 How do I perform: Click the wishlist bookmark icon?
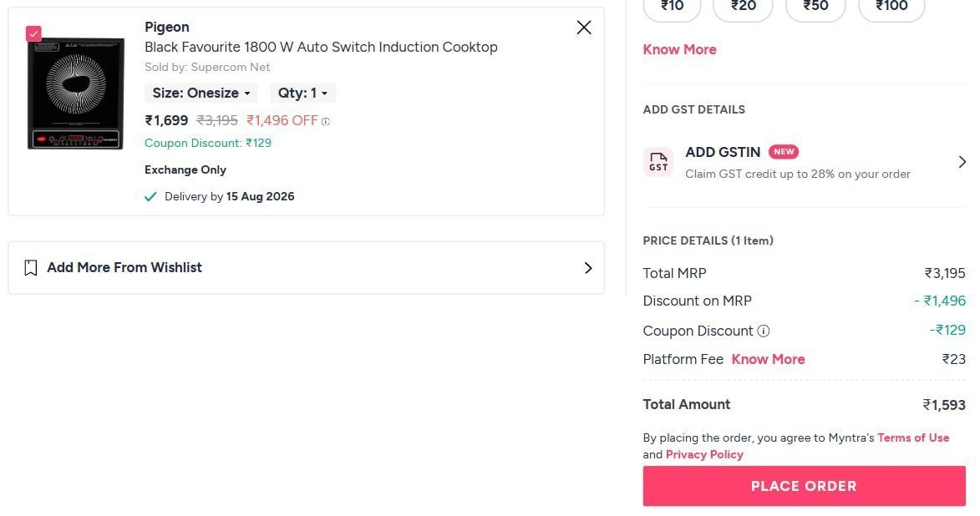click(31, 268)
